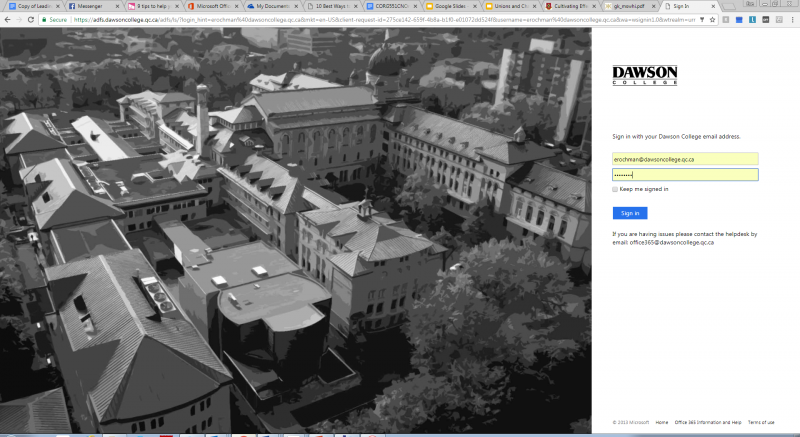Switch to the Google Slides tab
Image resolution: width=800 pixels, height=437 pixels.
pyautogui.click(x=452, y=6)
